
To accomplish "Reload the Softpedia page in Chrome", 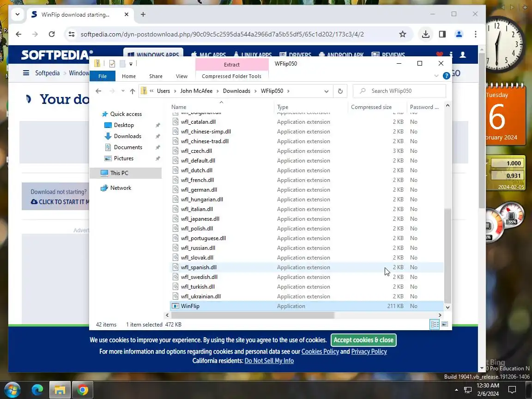I will point(52,34).
